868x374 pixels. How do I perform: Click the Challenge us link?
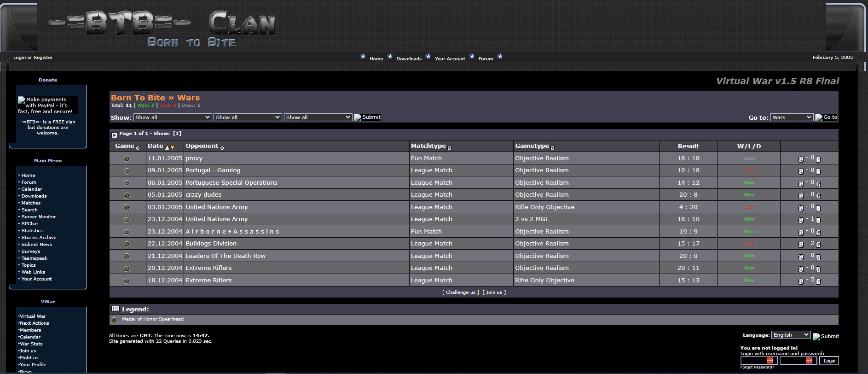(460, 292)
